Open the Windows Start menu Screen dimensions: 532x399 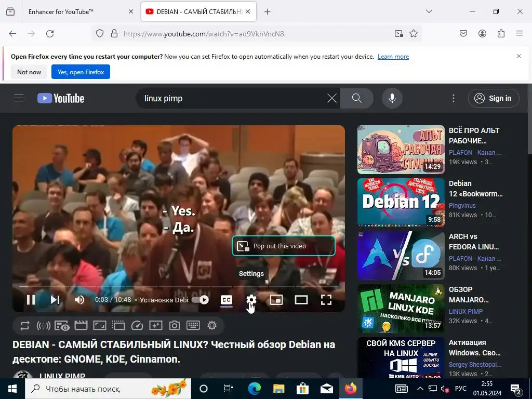pos(12,389)
